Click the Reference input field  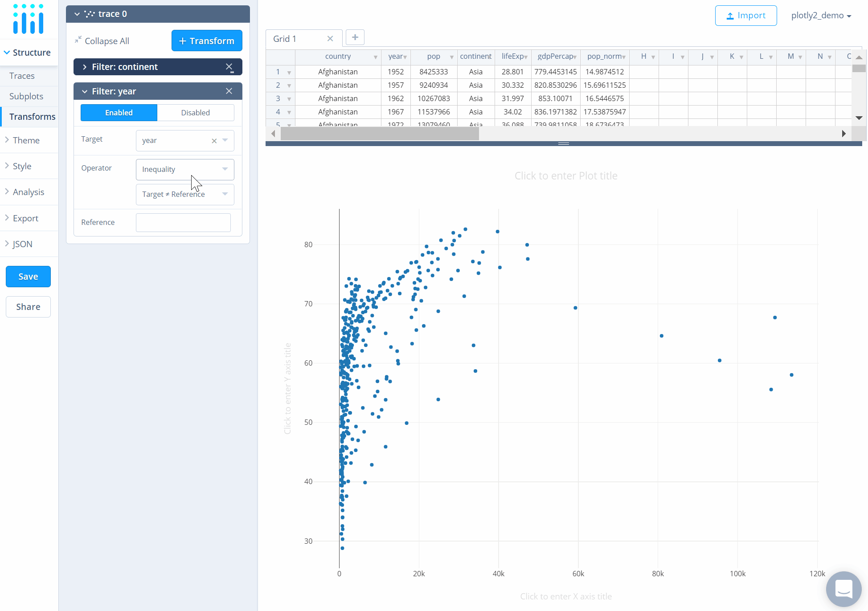pos(183,222)
